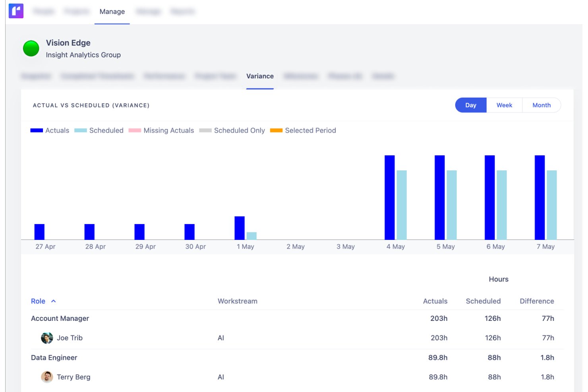
Task: Click the 29 Apr actuals bar
Action: pyautogui.click(x=139, y=232)
